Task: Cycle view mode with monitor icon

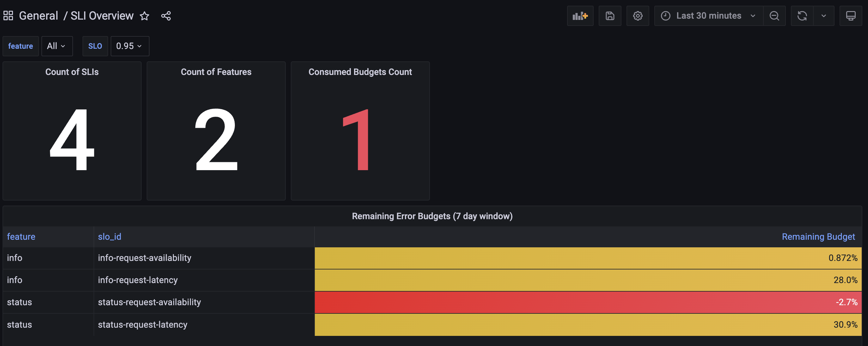Action: pyautogui.click(x=851, y=16)
